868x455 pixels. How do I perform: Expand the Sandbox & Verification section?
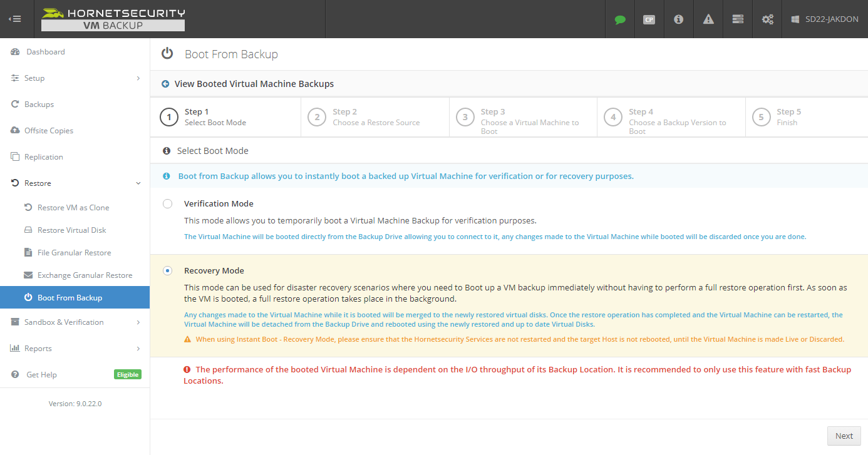pos(75,322)
